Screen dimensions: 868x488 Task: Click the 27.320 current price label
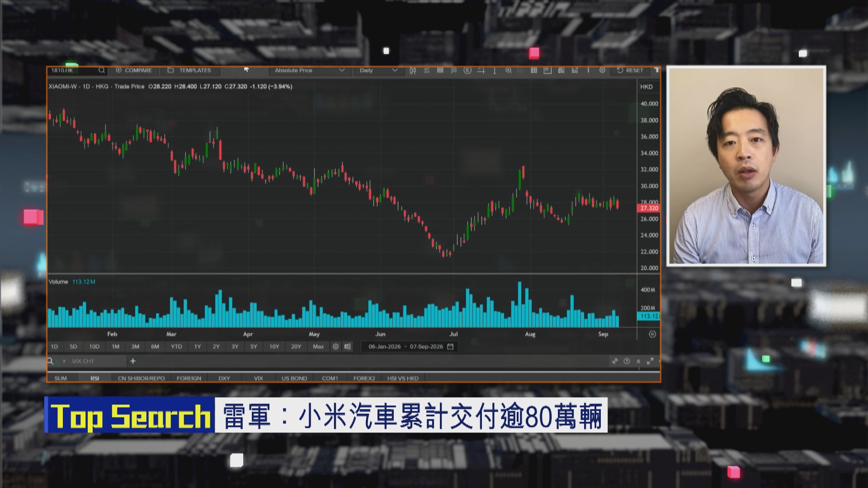pyautogui.click(x=649, y=208)
